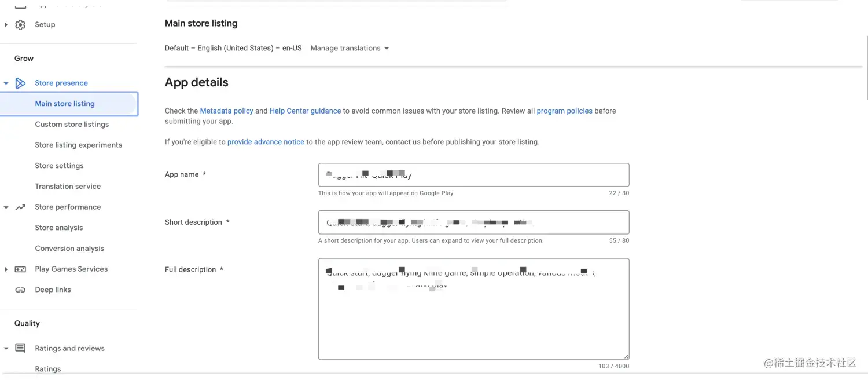Open Store analysis
This screenshot has width=868, height=380.
click(59, 228)
